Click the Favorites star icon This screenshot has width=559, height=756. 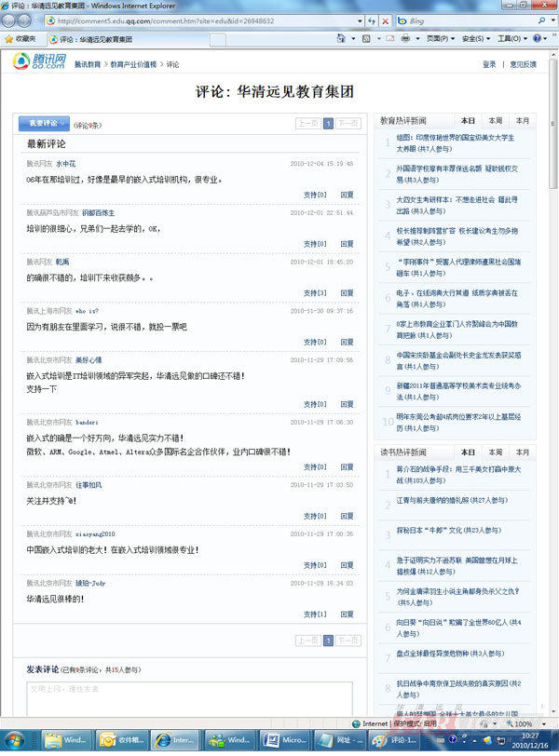[9, 39]
